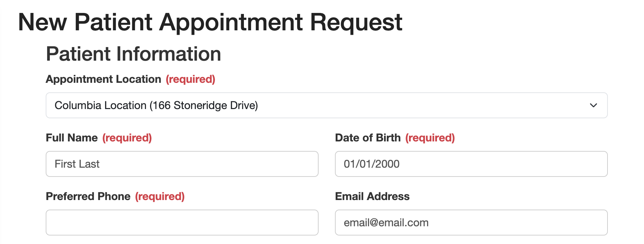Click the "Appointment Location" field label
This screenshot has width=644, height=244.
[x=103, y=79]
